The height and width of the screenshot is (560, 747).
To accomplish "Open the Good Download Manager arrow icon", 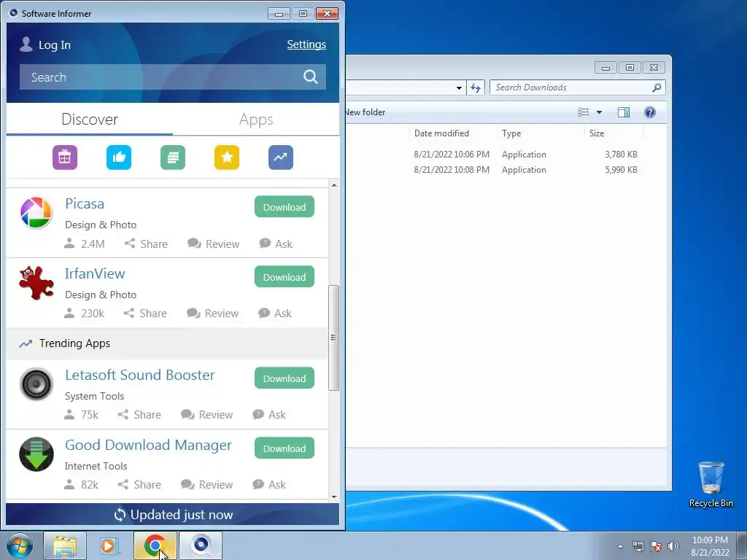I will coord(36,454).
